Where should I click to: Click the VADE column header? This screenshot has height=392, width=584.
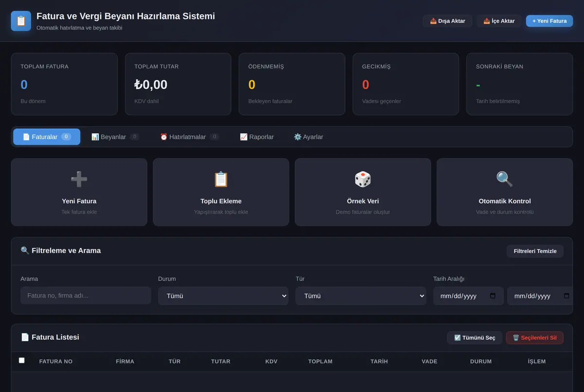430,361
